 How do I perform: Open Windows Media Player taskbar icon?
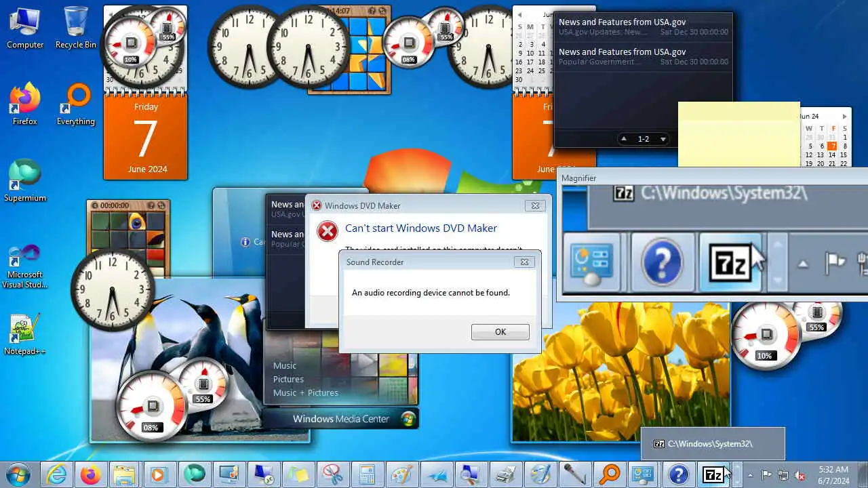159,474
